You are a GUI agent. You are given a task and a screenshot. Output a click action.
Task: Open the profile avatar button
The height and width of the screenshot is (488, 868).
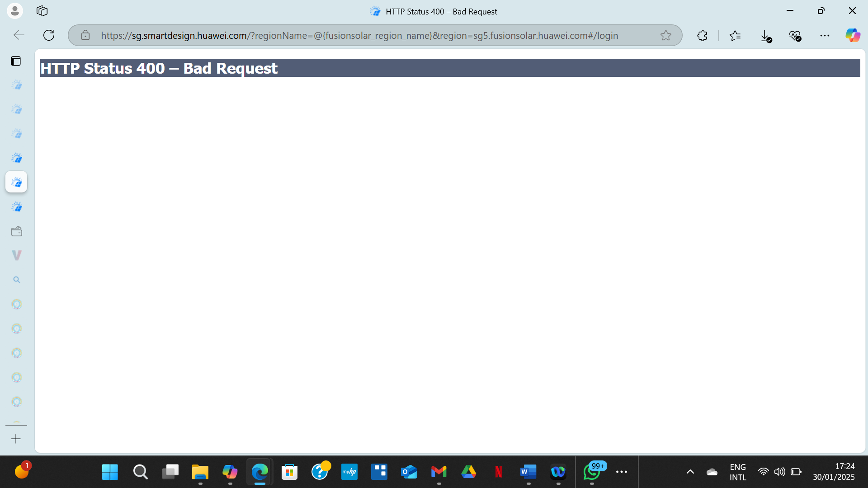click(15, 11)
